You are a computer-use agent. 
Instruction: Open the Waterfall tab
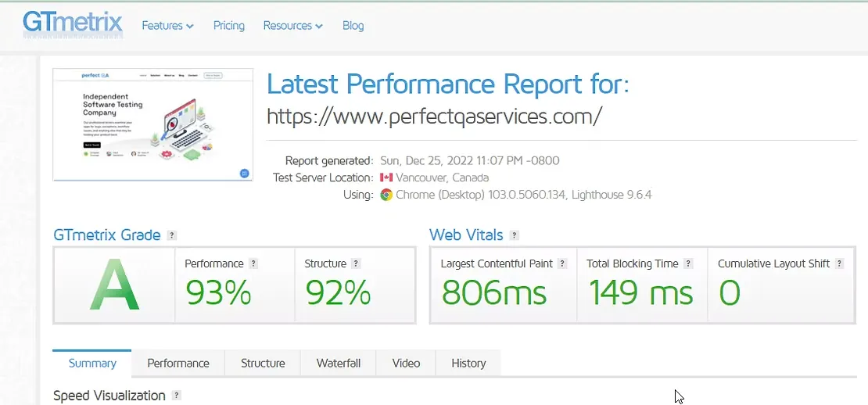click(x=339, y=364)
